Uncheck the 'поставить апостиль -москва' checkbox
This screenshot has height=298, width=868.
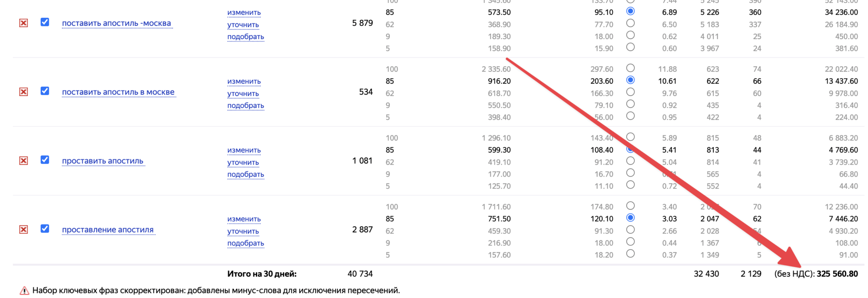[45, 22]
